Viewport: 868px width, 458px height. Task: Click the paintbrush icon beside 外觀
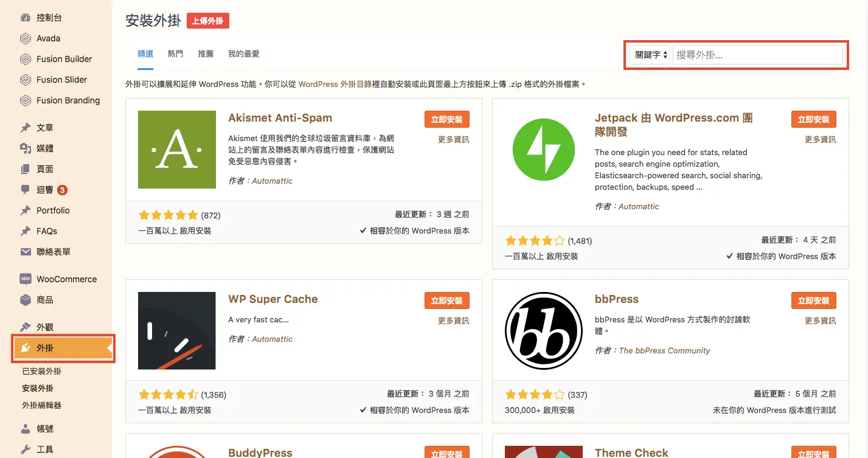[26, 327]
